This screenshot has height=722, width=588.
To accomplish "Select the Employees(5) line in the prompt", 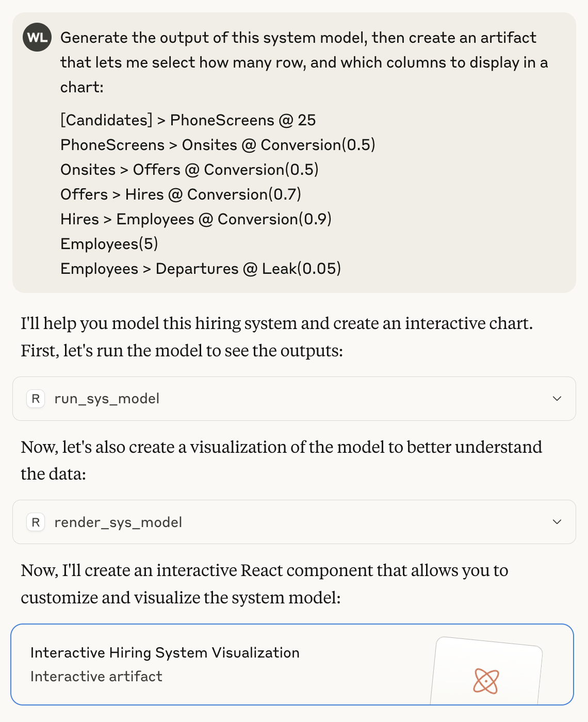I will point(108,243).
